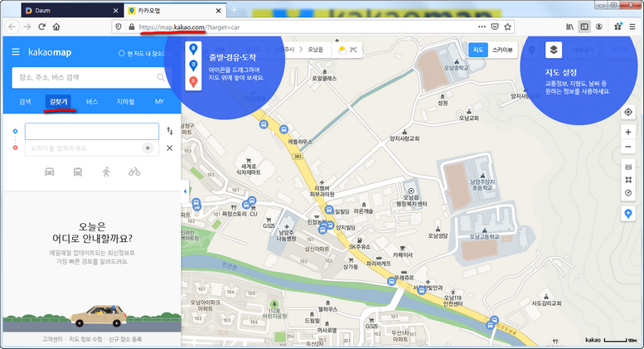This screenshot has width=644, height=349.
Task: Open the 길찾기 directions tab
Action: (x=58, y=101)
